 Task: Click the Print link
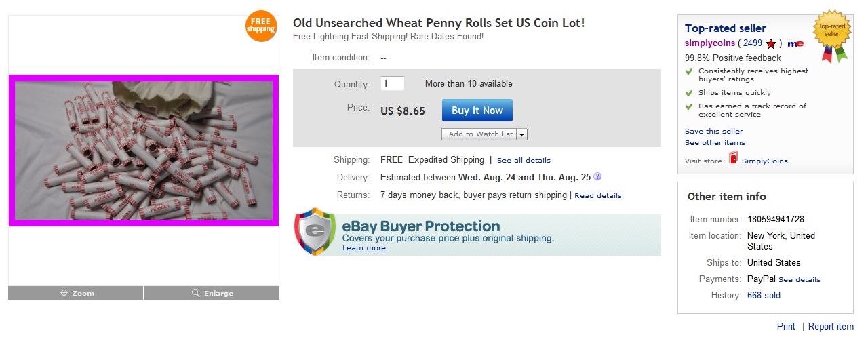coord(786,327)
